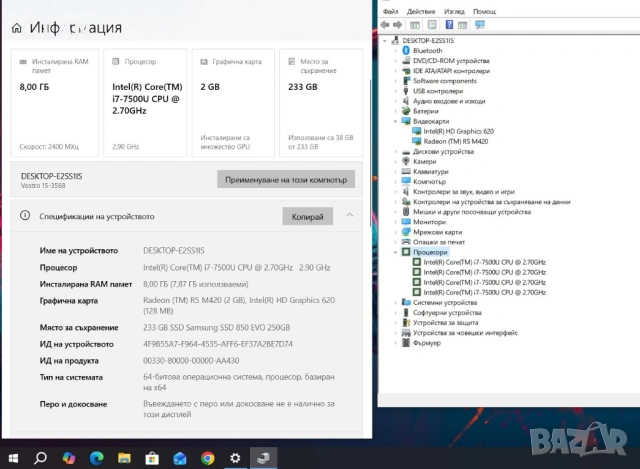
Task: Click the Процесор i7-7500U info card
Action: click(145, 103)
